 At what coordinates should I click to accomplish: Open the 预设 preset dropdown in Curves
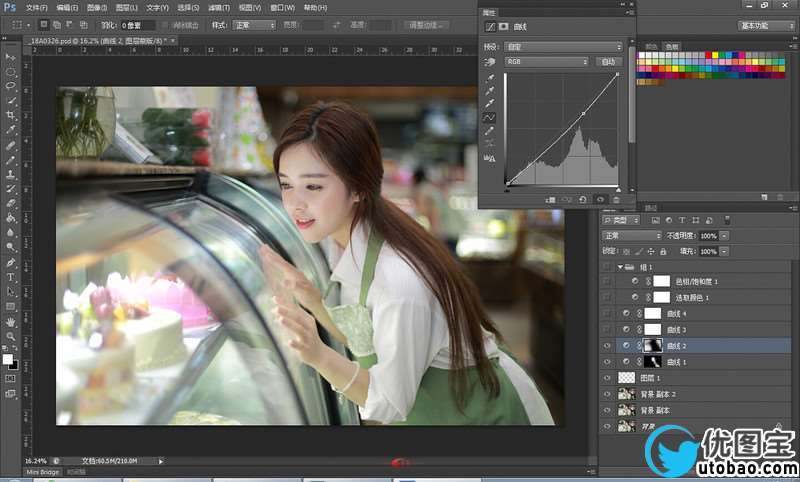(x=563, y=46)
